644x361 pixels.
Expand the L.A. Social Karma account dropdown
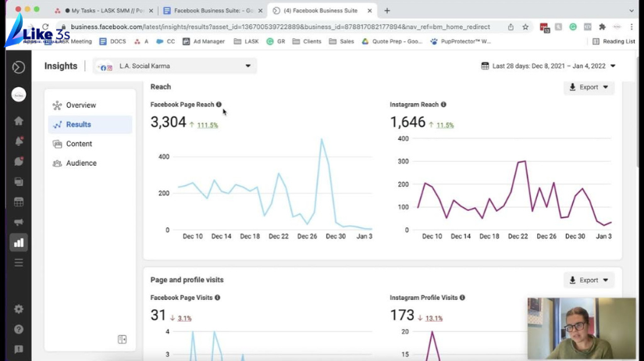point(175,66)
